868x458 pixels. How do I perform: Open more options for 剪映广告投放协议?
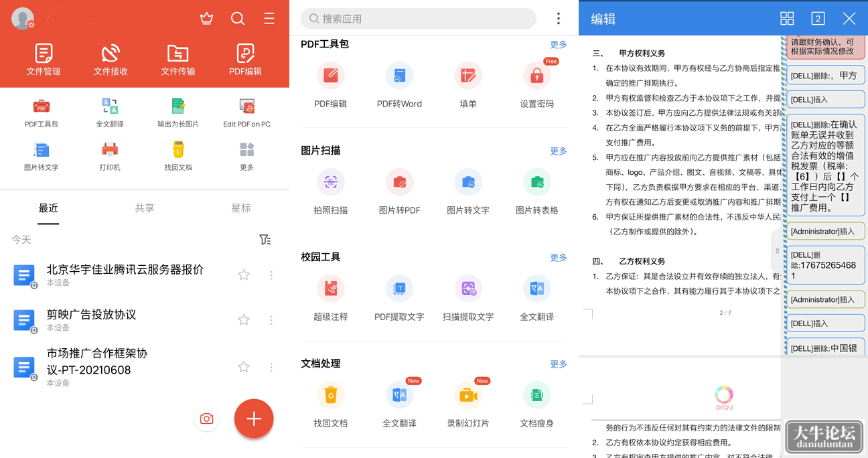pos(271,320)
